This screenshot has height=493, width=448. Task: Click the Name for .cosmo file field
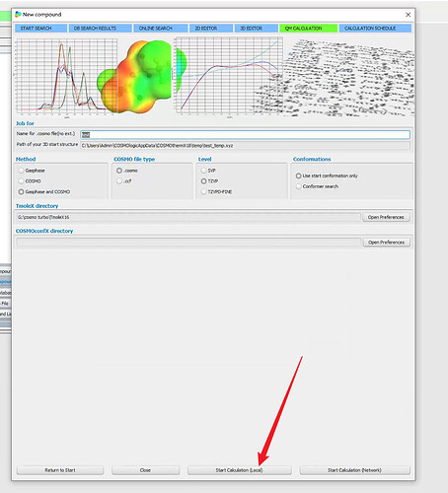[x=245, y=134]
